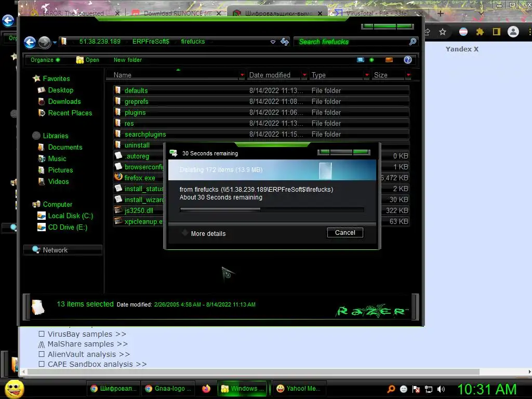Click the Search firefucks input field
532x399 pixels.
tap(351, 42)
